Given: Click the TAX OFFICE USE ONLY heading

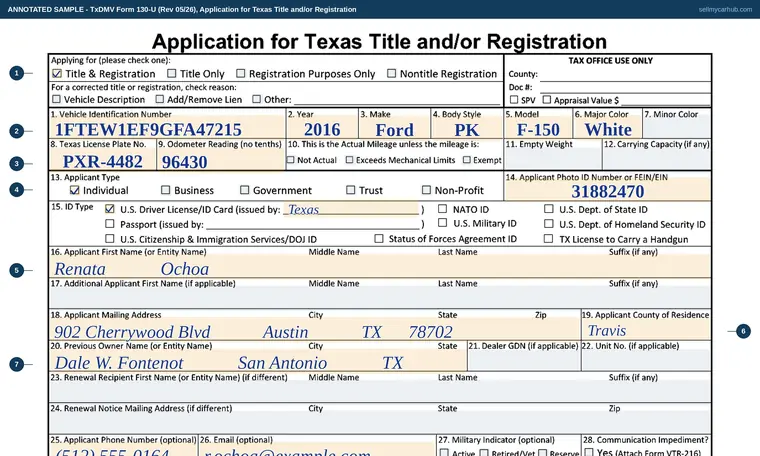Looking at the screenshot, I should pos(610,61).
